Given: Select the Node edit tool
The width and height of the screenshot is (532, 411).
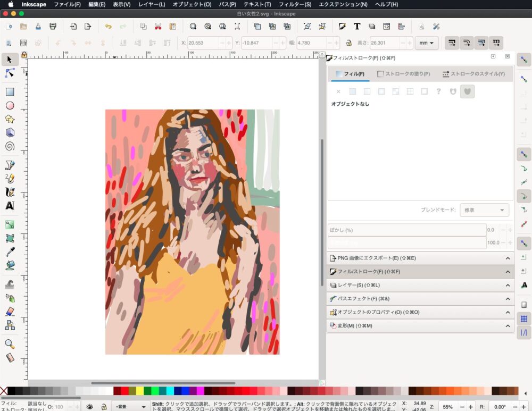Looking at the screenshot, I should pos(10,73).
